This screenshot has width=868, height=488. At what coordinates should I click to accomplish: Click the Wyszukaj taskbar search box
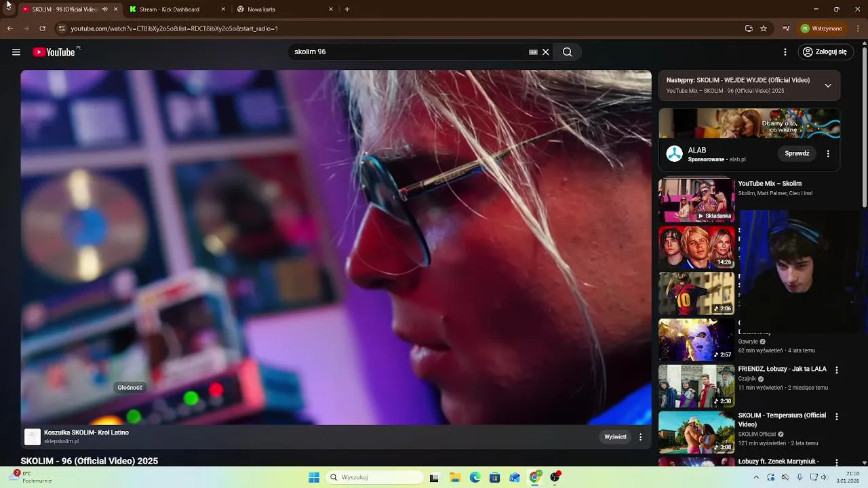[374, 478]
